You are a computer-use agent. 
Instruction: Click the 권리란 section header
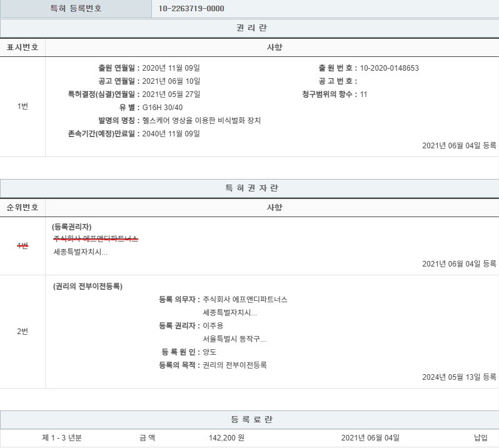(249, 28)
